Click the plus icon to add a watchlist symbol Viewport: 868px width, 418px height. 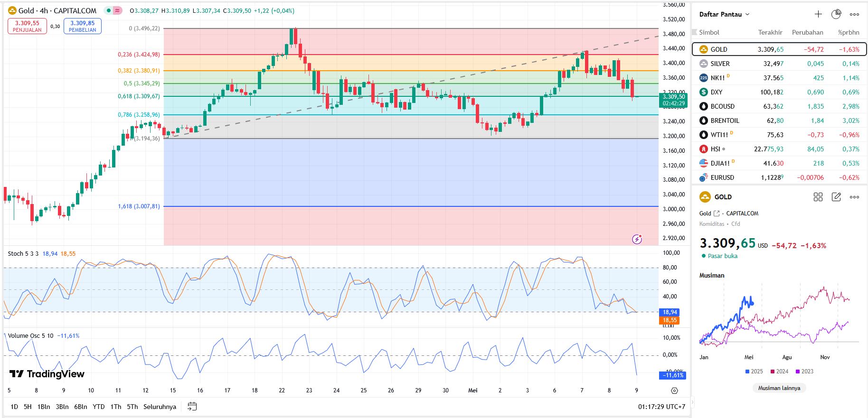[x=818, y=14]
